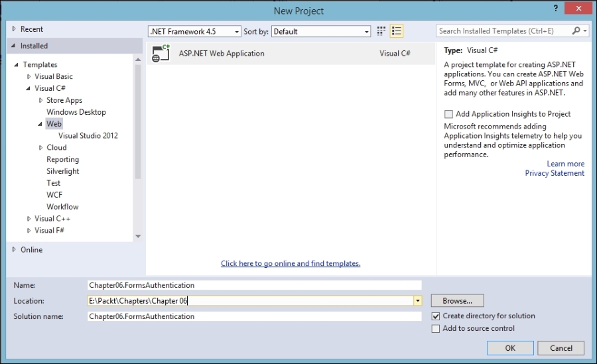Enable Add Application Insights to Project
This screenshot has width=597, height=364.
449,114
